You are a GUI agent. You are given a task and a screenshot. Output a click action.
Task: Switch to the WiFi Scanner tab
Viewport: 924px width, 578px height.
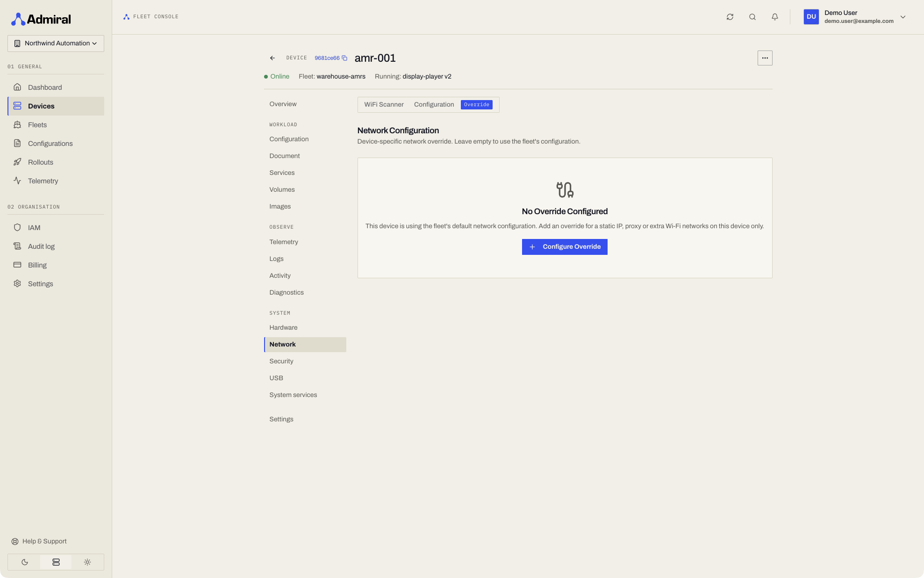tap(384, 105)
